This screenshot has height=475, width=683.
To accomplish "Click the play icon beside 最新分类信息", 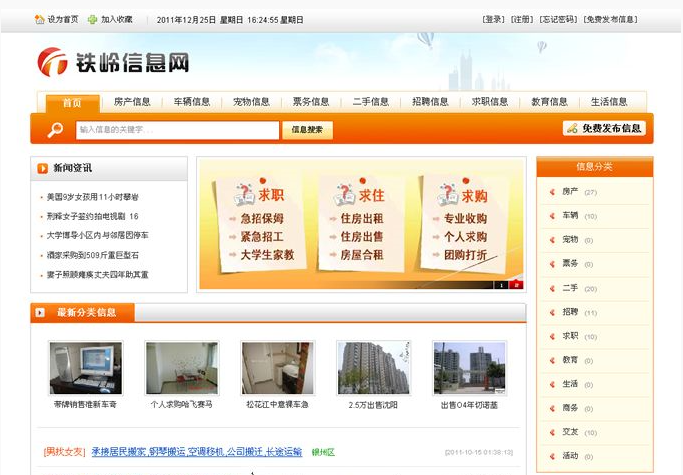I will (40, 312).
